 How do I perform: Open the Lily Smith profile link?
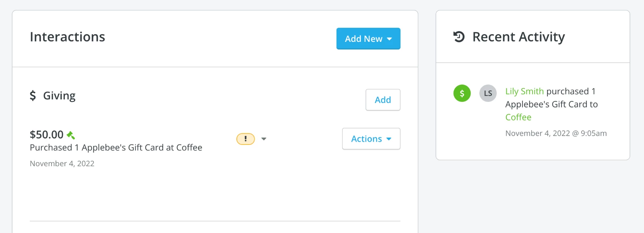(524, 91)
